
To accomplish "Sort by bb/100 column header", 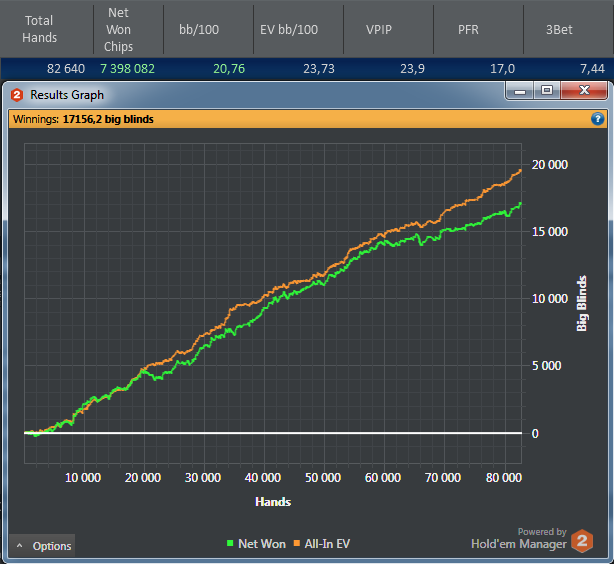I will 199,29.
